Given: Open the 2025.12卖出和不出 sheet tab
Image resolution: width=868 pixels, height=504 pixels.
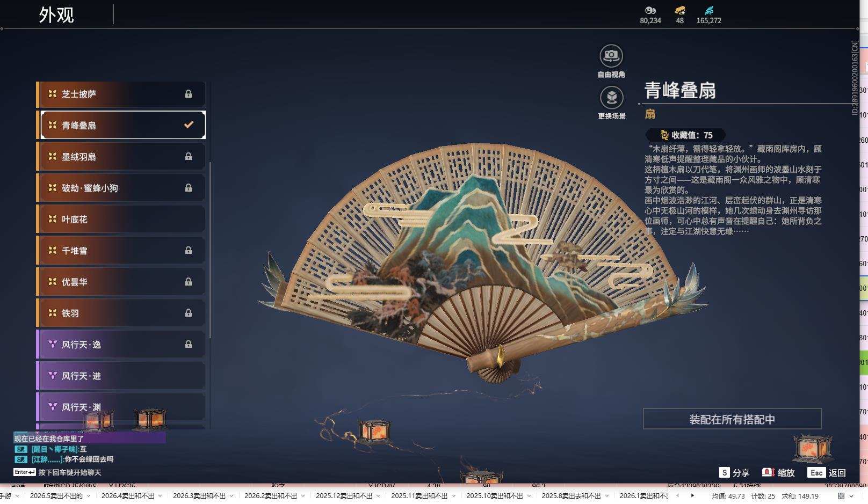Looking at the screenshot, I should pyautogui.click(x=344, y=495).
